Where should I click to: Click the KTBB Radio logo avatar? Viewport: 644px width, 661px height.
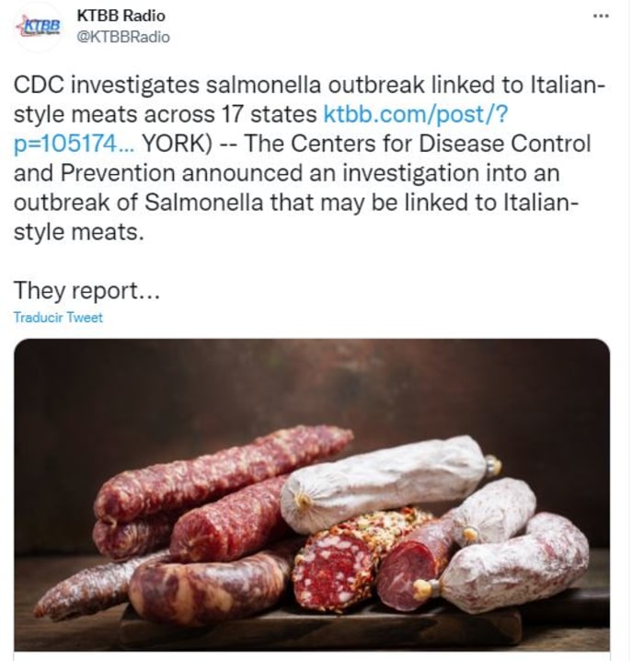click(x=39, y=26)
